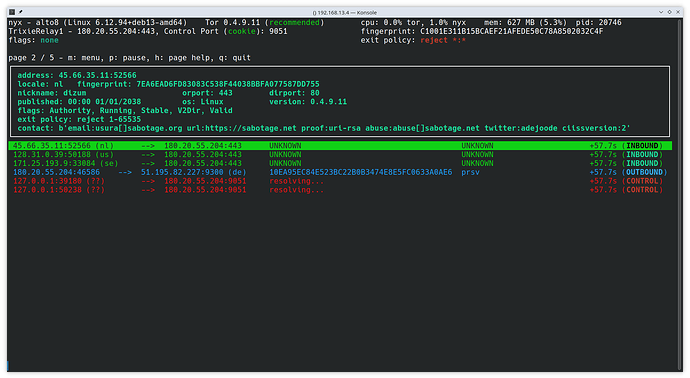Click the Konsole window title text
Viewport: 690px width, 378px height.
point(345,12)
